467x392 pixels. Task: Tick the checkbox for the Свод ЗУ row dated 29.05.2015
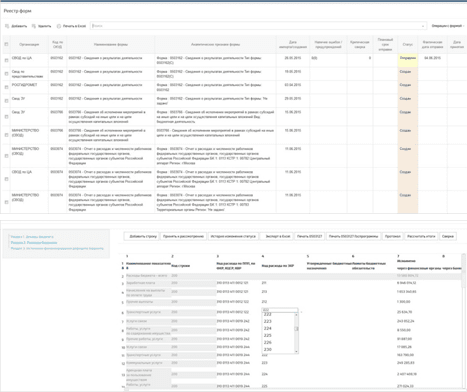pyautogui.click(x=6, y=101)
